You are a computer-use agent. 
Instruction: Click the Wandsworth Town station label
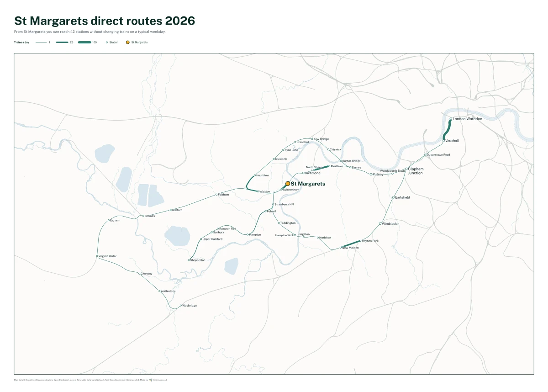tap(392, 171)
